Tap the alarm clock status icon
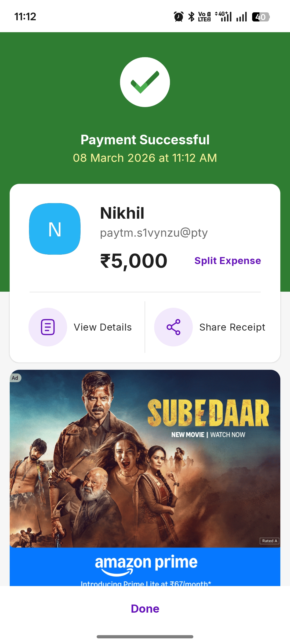This screenshot has height=644, width=290. 179,17
